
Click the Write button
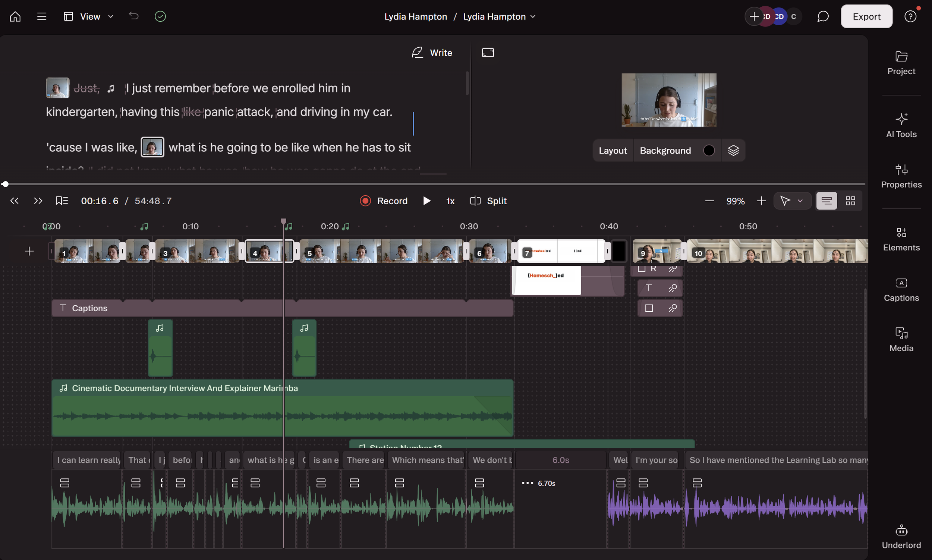(432, 53)
